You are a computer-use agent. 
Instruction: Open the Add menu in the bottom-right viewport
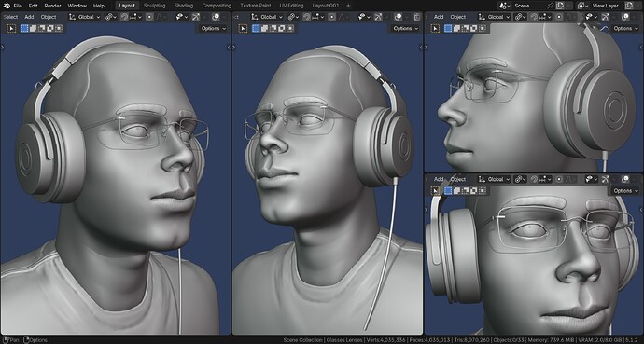pyautogui.click(x=439, y=179)
